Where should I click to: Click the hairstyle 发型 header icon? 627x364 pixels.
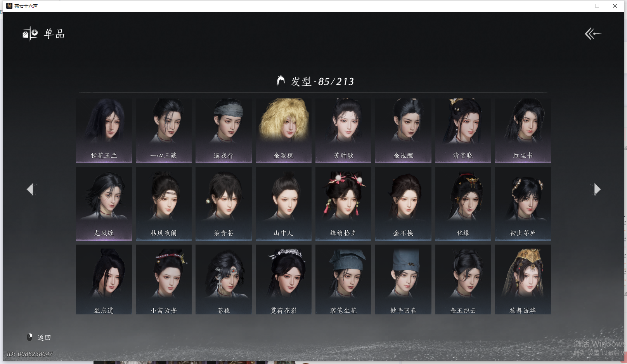pyautogui.click(x=281, y=81)
